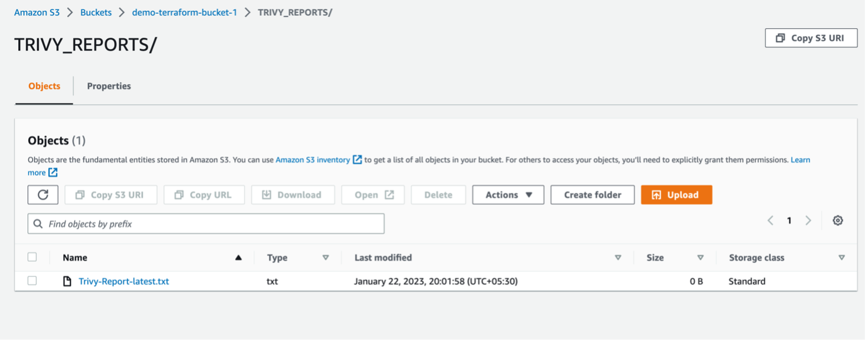Viewport: 868px width, 341px height.
Task: Click file icon beside Trivy-Report-latest.txt
Action: 68,281
